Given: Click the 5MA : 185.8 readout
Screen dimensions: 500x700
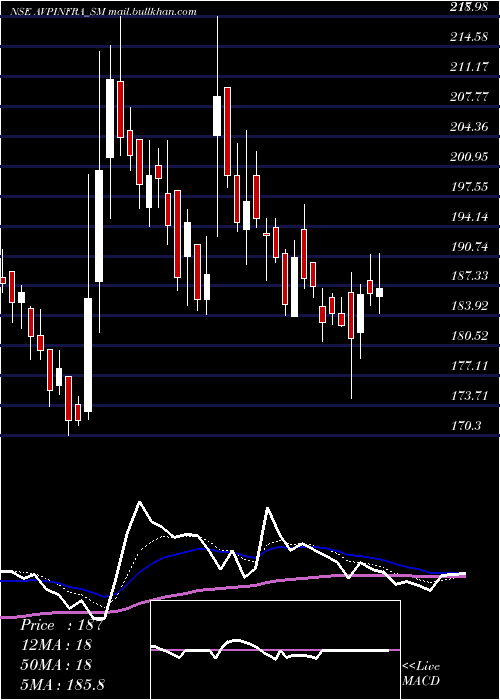Looking at the screenshot, I should (62, 684).
